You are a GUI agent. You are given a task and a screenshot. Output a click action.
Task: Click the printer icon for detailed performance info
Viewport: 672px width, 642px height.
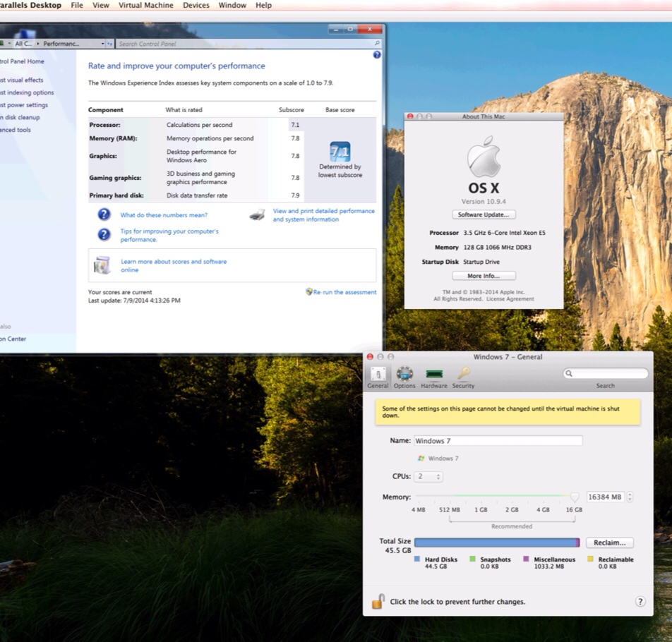257,215
